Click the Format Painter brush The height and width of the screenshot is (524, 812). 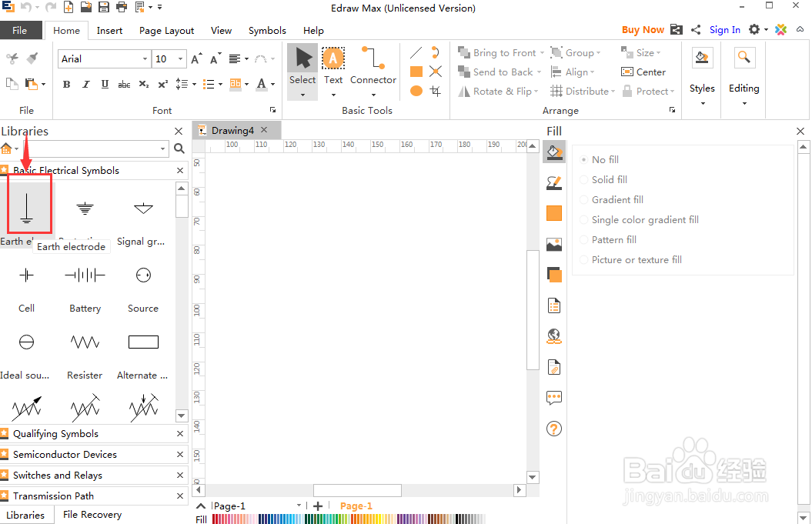pos(32,58)
